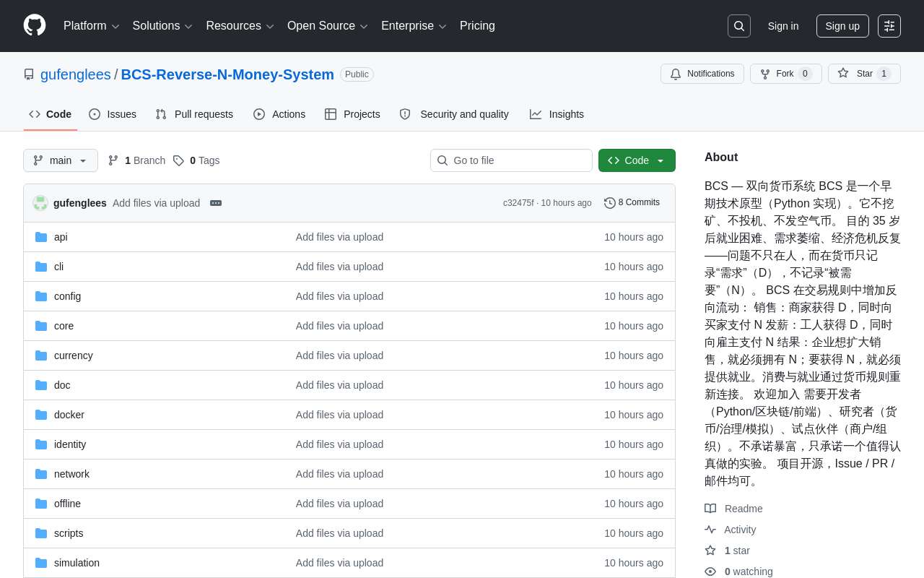Image resolution: width=924 pixels, height=578 pixels.
Task: Click the folder icon for currency
Action: [x=41, y=355]
